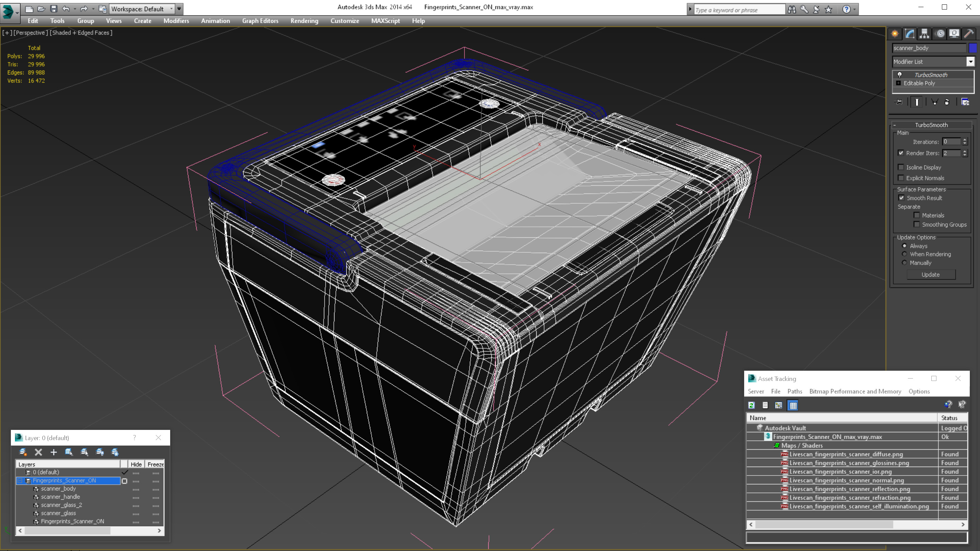
Task: Enable the Isoline Display checkbox
Action: point(900,167)
